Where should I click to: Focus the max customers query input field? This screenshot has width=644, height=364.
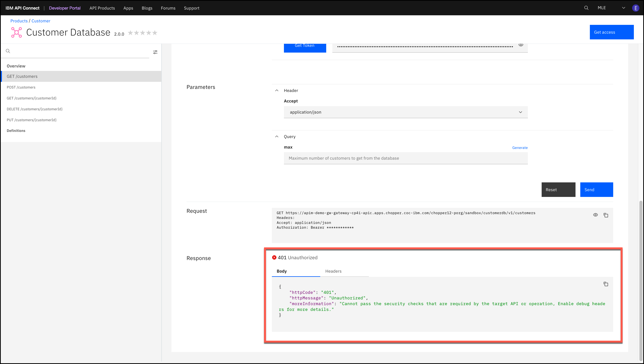pos(406,158)
